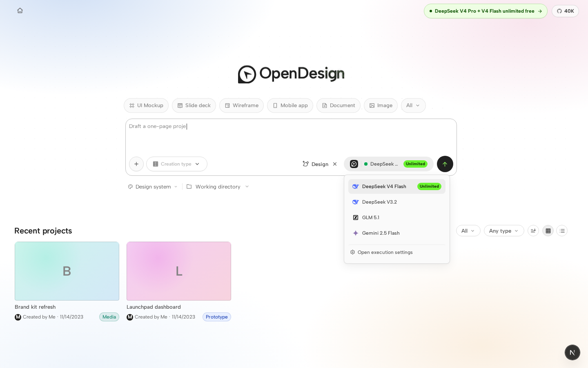Click the agent icon in model selector

[354, 164]
